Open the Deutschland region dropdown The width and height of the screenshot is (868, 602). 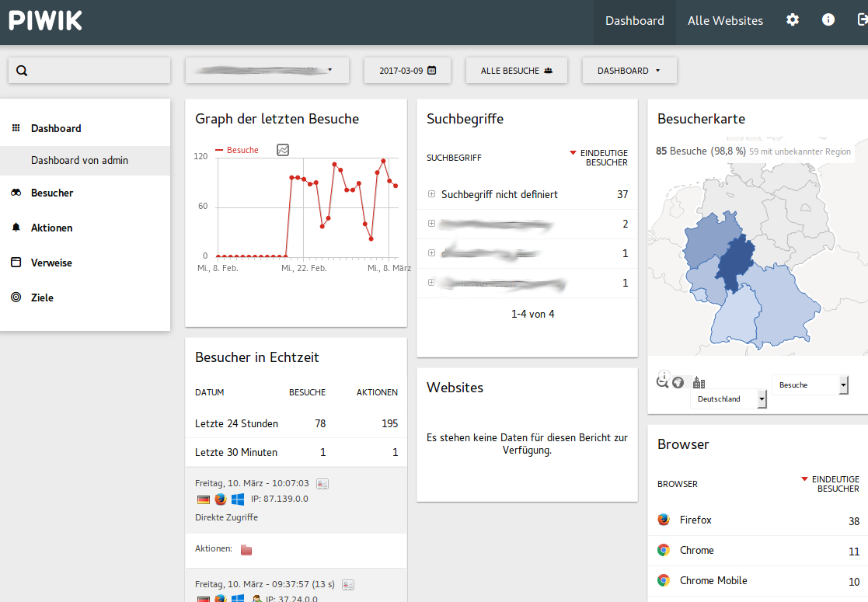tap(728, 399)
